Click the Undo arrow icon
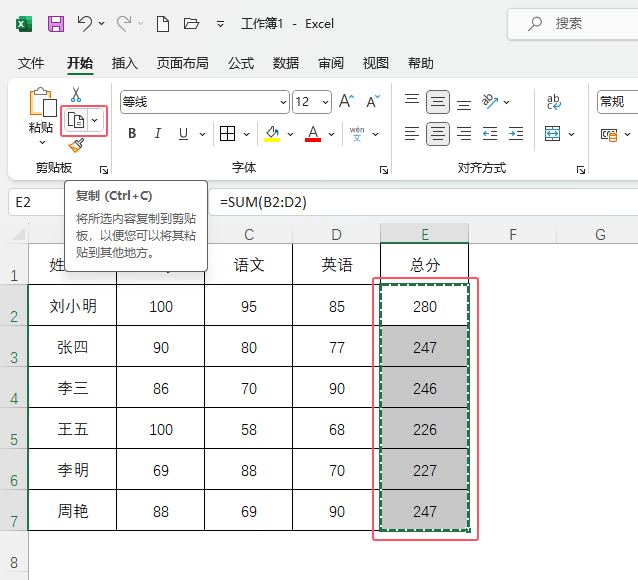Screen dimensions: 638x580 pyautogui.click(x=85, y=24)
